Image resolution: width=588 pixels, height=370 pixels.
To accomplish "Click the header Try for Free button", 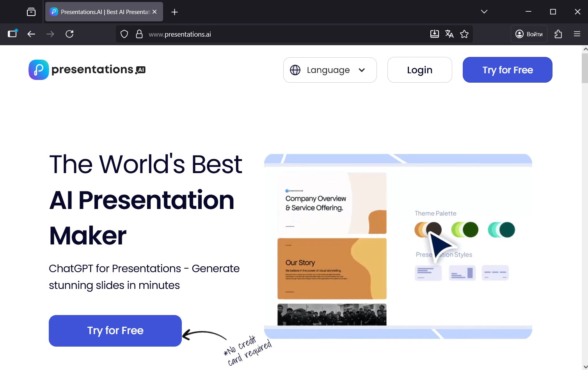I will pyautogui.click(x=507, y=70).
